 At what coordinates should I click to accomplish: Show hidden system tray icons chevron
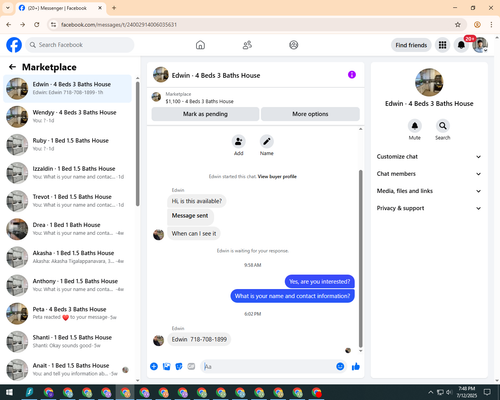[x=430, y=392]
